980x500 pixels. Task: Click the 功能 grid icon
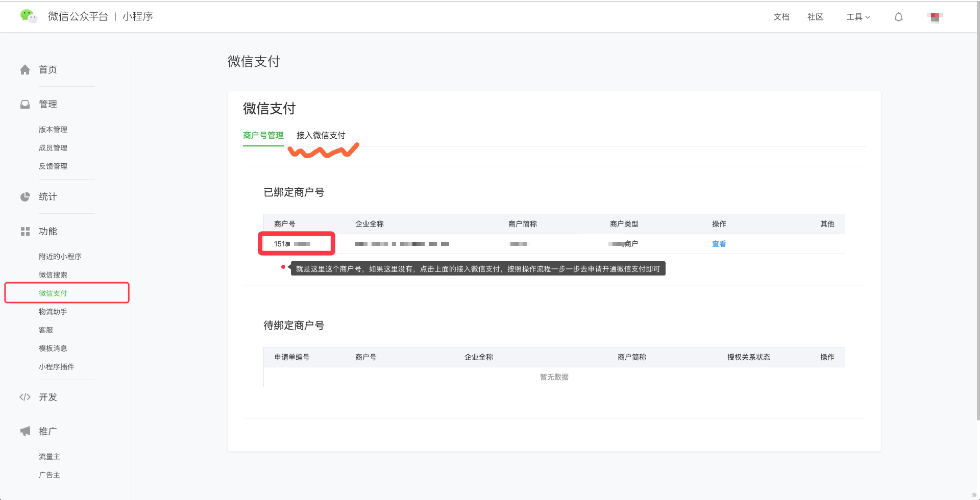25,232
